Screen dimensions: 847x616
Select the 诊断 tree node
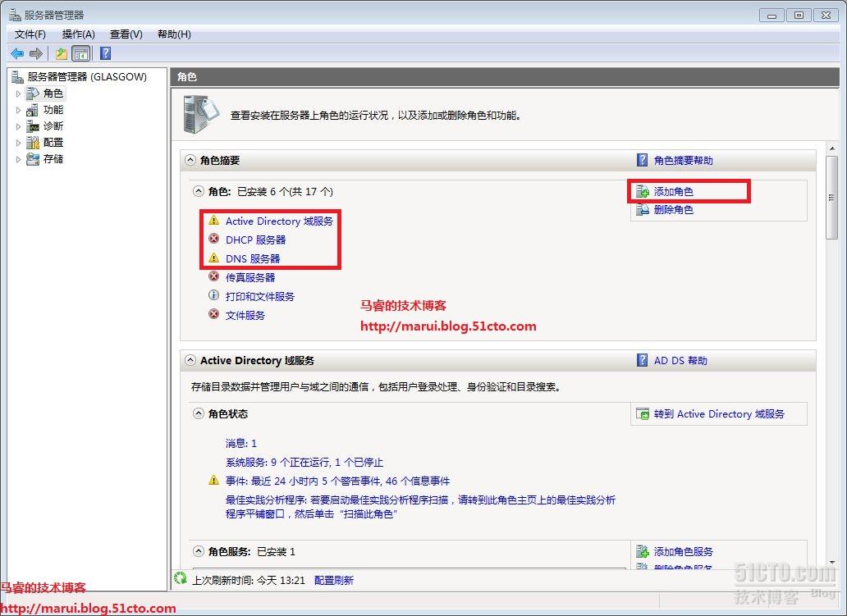click(53, 125)
